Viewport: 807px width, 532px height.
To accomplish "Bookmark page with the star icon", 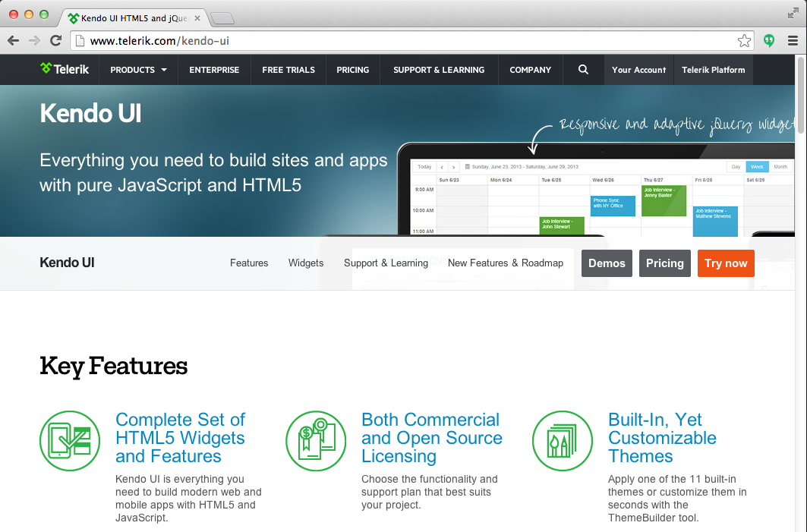I will pyautogui.click(x=744, y=41).
